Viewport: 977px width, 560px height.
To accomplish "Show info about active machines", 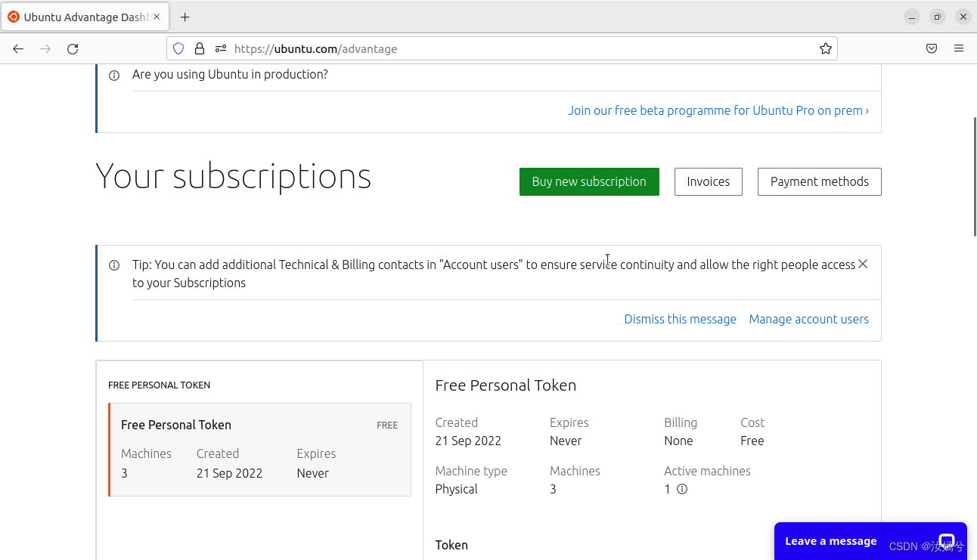I will point(682,489).
